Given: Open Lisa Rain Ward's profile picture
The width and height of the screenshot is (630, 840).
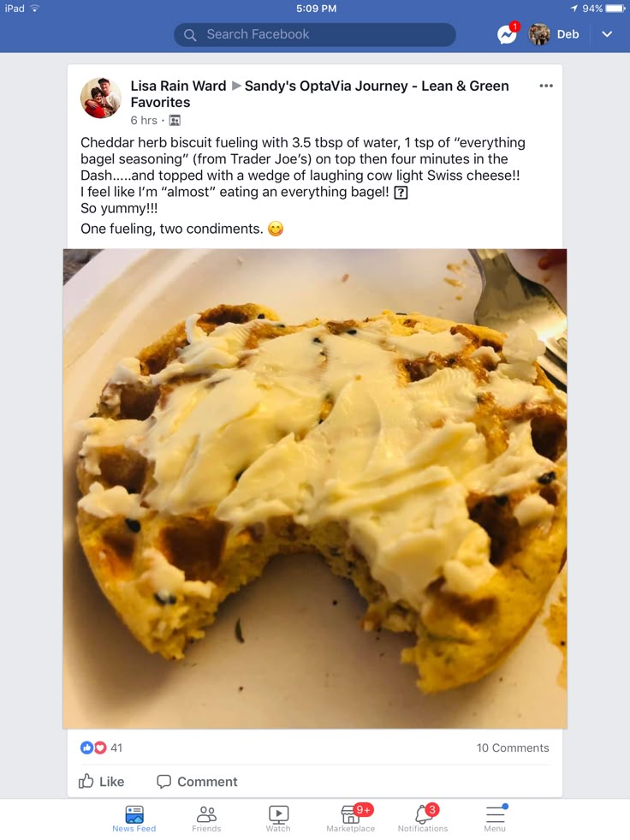Looking at the screenshot, I should pos(101,98).
